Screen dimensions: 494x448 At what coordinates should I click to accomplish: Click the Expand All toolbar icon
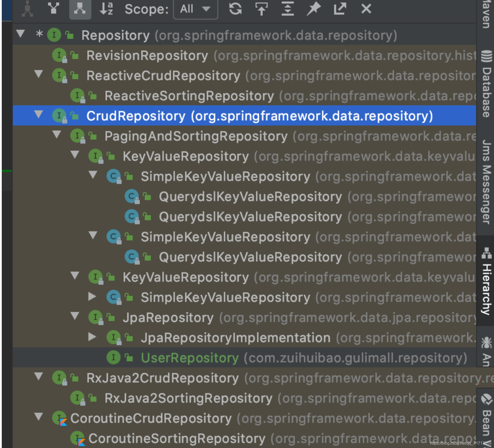click(x=288, y=9)
